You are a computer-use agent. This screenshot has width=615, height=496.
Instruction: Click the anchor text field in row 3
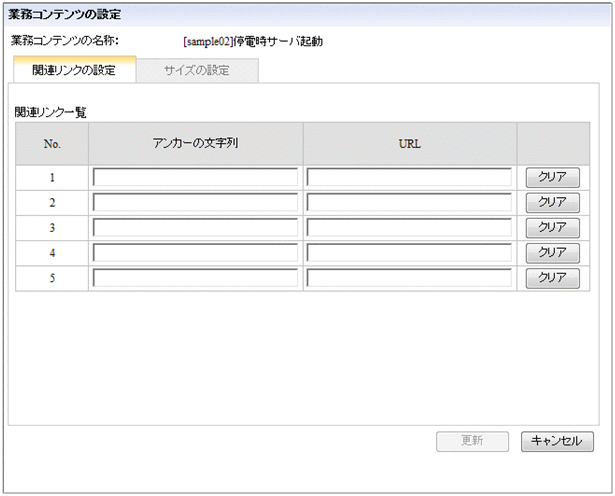(195, 227)
